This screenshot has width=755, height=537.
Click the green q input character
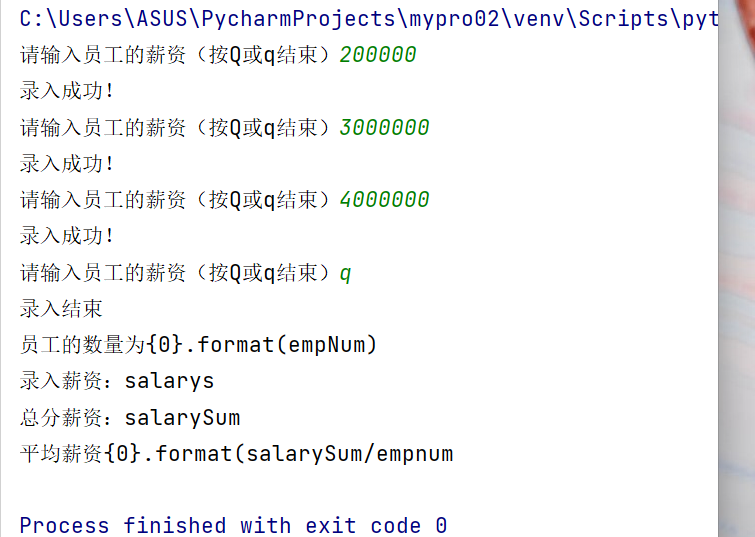(x=345, y=274)
